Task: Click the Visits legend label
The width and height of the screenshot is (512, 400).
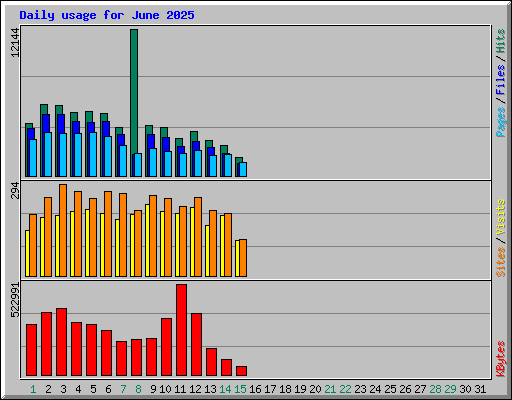Action: (501, 218)
